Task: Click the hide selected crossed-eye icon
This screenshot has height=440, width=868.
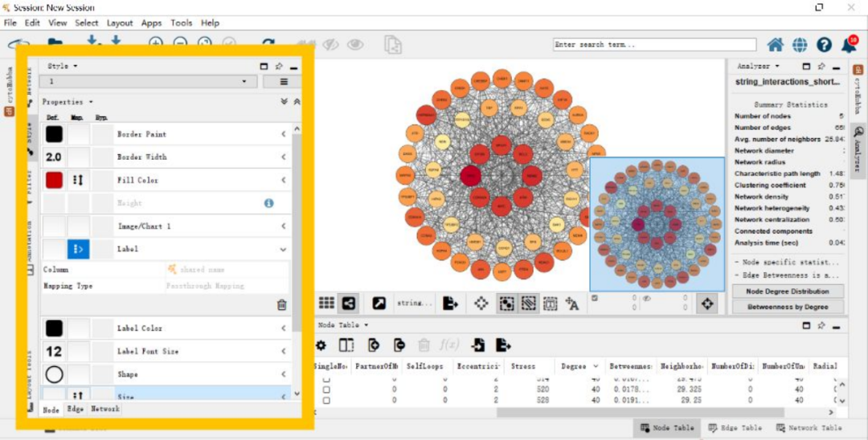Action: pyautogui.click(x=330, y=44)
